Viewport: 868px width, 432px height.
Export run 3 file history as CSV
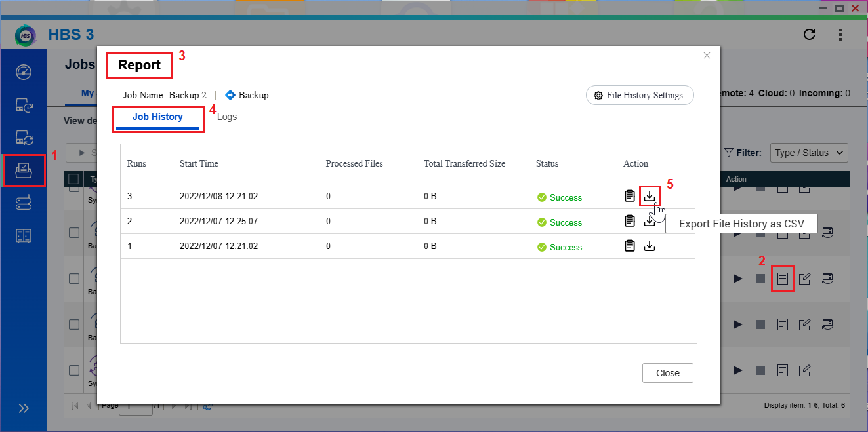(649, 196)
